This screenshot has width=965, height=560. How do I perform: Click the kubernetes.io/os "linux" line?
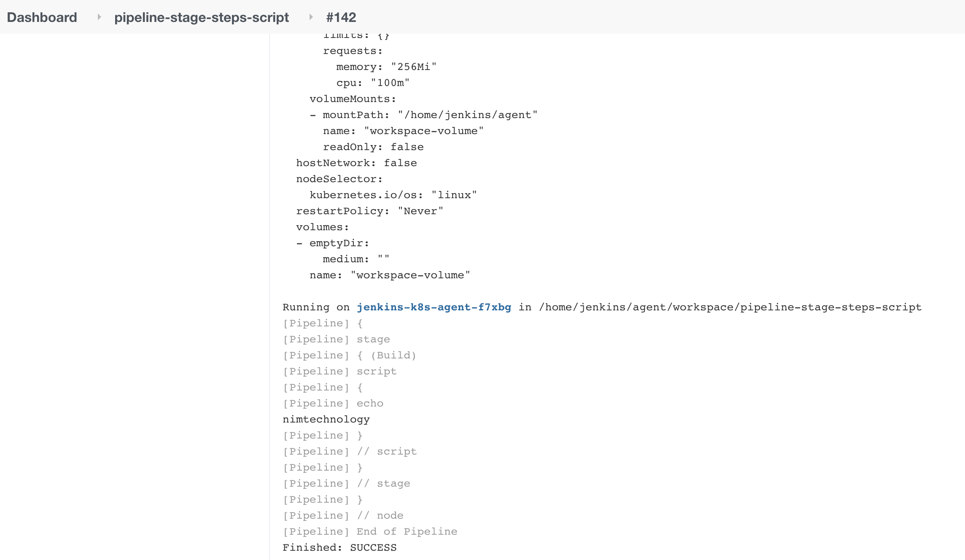click(393, 195)
